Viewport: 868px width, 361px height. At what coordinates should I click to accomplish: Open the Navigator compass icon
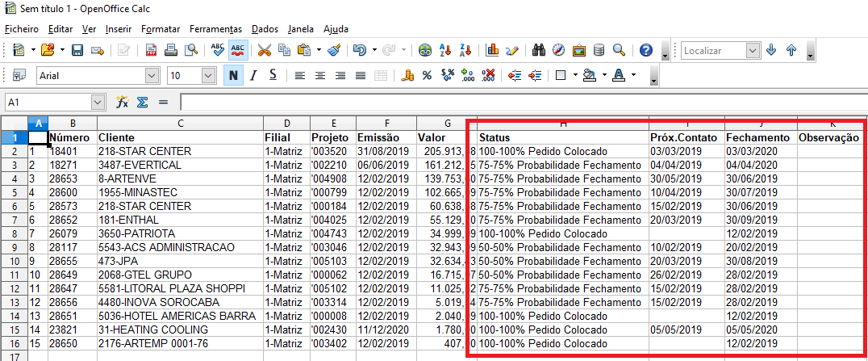tap(558, 50)
